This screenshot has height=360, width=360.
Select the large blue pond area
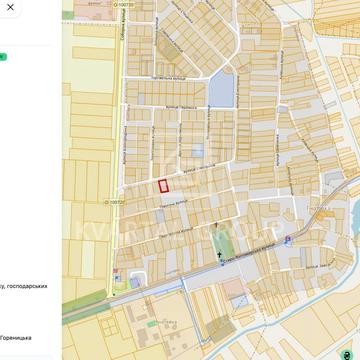tap(222, 88)
